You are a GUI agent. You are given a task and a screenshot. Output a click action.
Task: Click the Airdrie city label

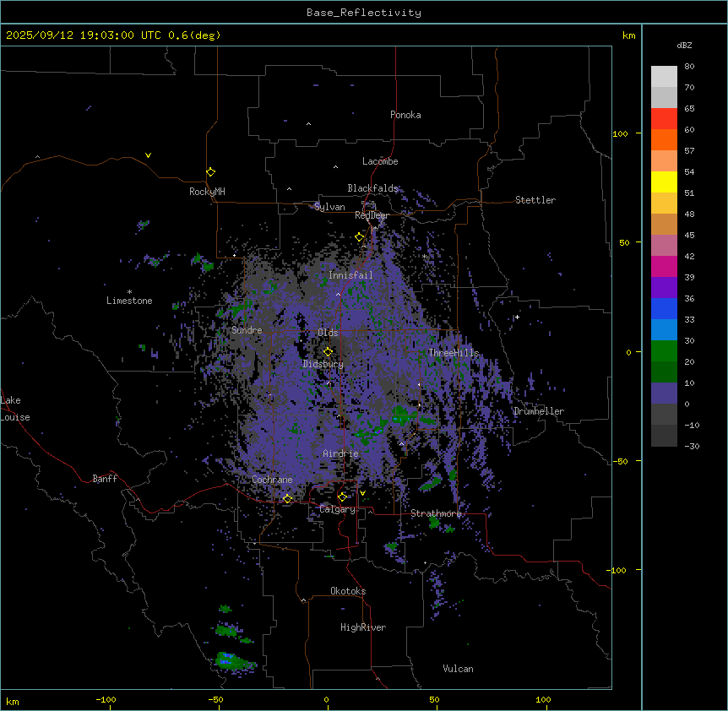tap(340, 453)
